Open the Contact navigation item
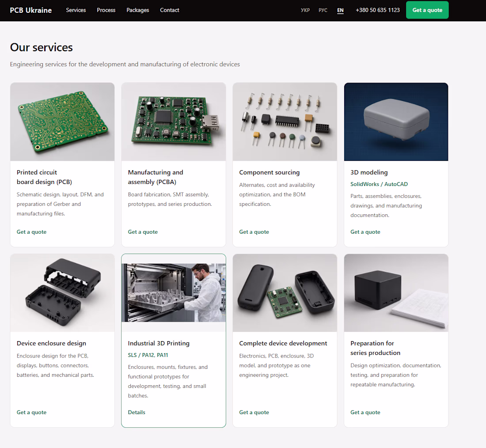486x448 pixels. [170, 10]
